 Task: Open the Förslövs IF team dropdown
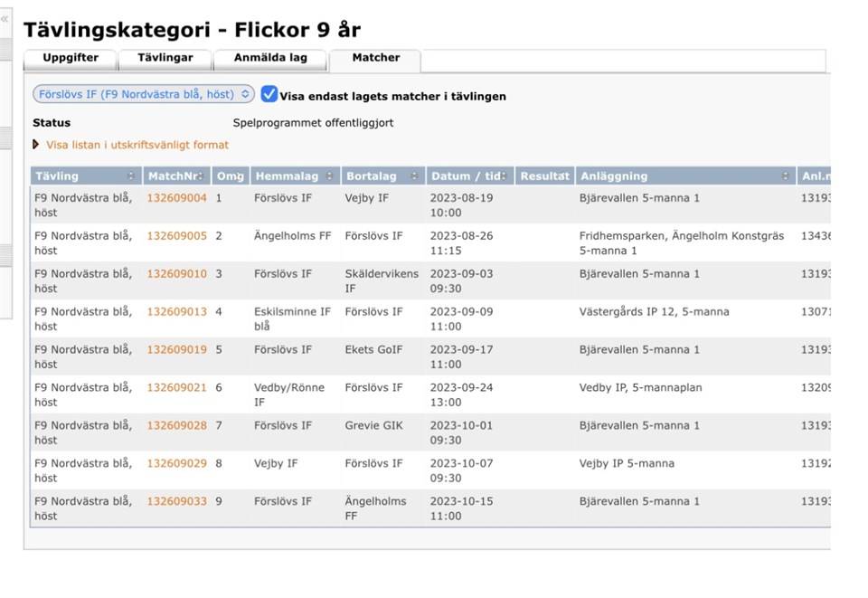click(144, 95)
